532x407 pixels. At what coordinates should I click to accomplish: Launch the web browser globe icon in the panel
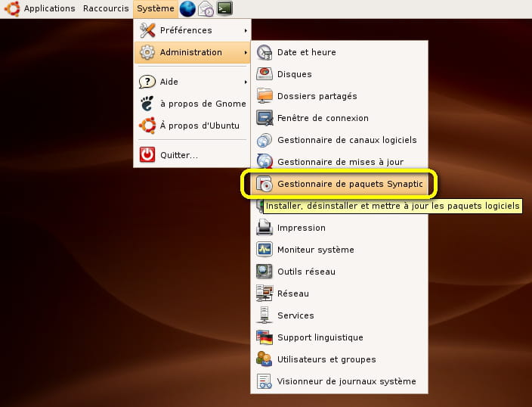[187, 8]
